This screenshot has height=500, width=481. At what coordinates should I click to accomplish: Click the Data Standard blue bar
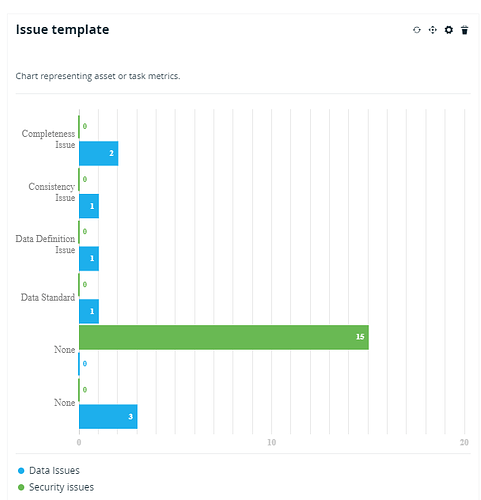[89, 311]
